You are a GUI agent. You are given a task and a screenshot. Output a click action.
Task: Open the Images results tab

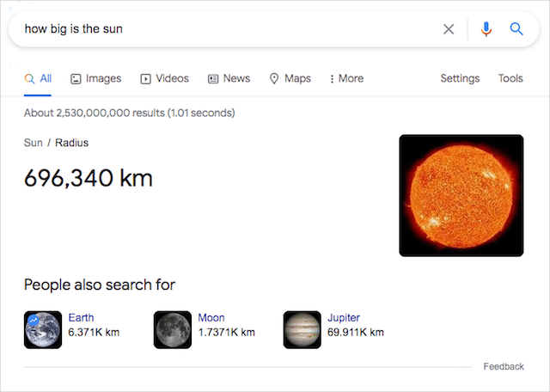click(x=95, y=78)
